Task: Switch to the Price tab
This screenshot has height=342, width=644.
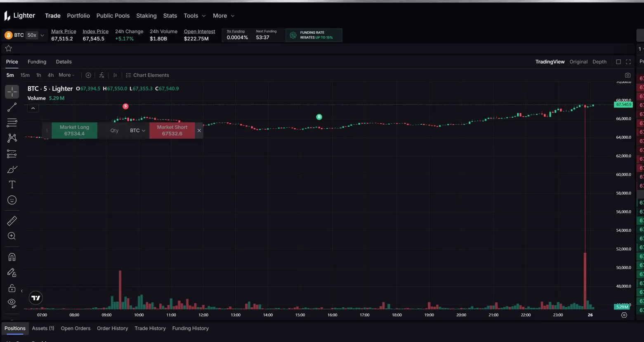Action: coord(12,62)
